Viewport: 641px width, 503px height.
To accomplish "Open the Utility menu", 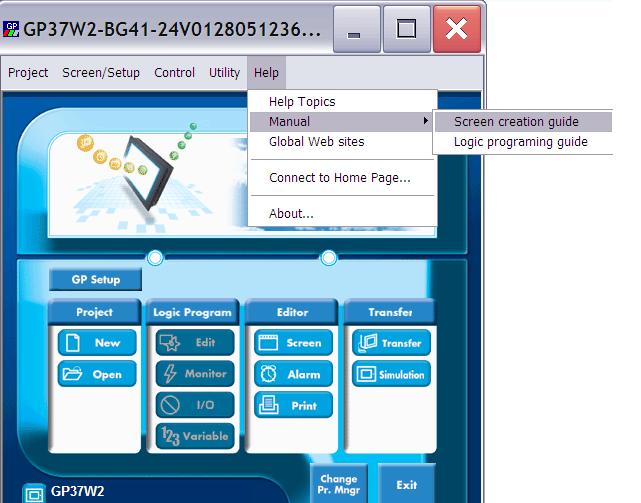I will pos(224,73).
